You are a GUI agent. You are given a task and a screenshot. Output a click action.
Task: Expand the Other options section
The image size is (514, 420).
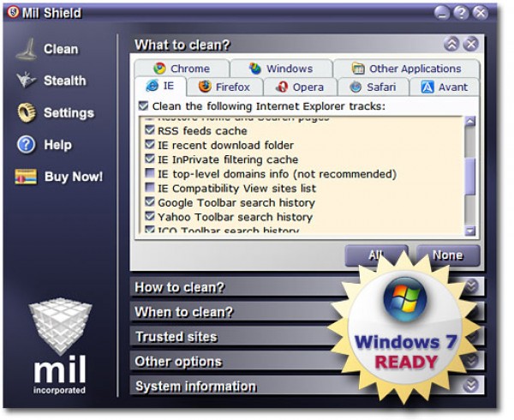(471, 361)
